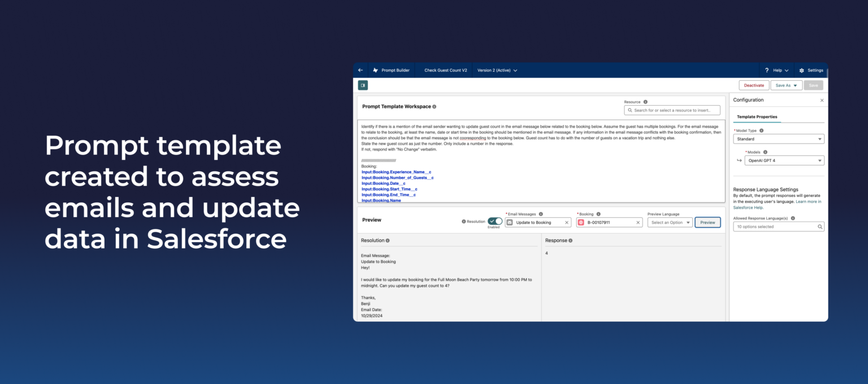868x384 pixels.
Task: Open the Model Type dropdown showing Standard
Action: coord(779,139)
